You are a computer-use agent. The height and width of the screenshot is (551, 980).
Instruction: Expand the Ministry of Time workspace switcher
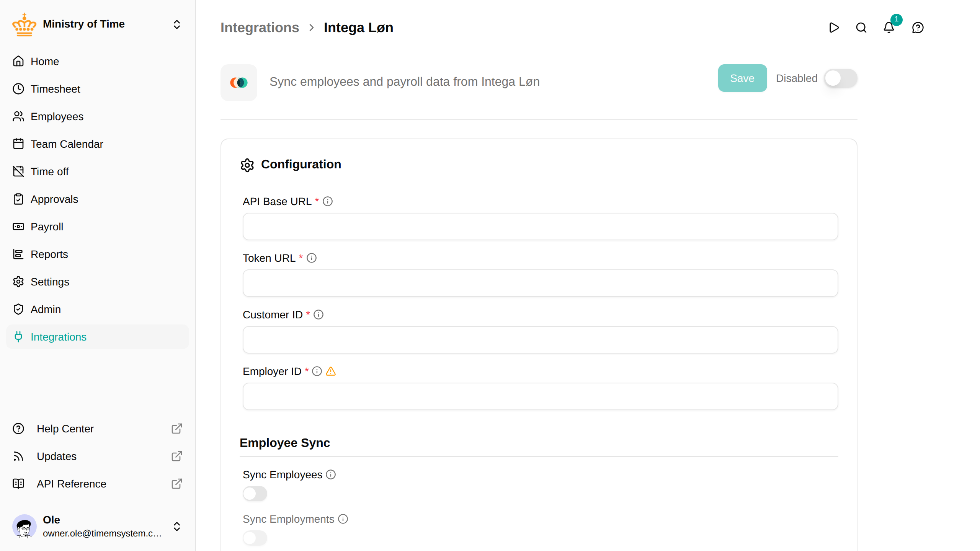pyautogui.click(x=177, y=24)
